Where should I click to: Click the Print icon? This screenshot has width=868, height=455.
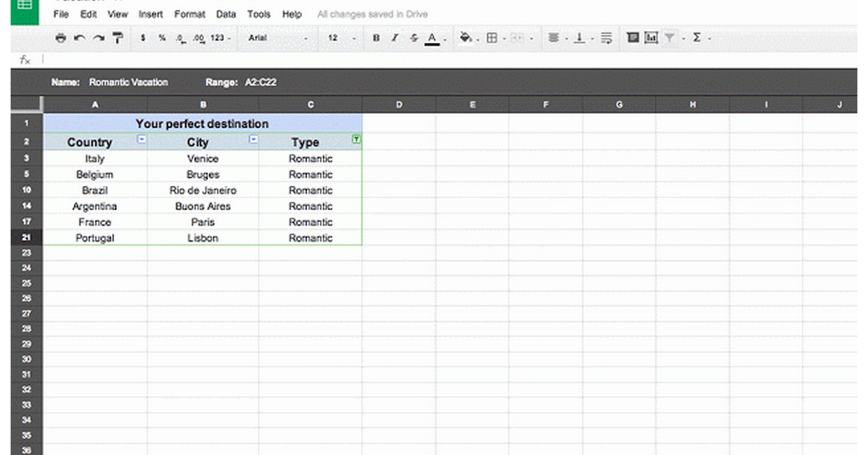point(61,38)
